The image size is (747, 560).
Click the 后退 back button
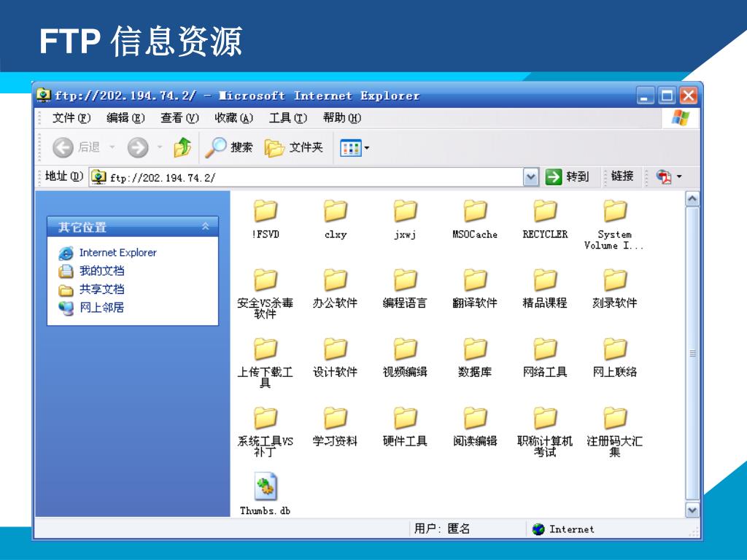(x=76, y=147)
